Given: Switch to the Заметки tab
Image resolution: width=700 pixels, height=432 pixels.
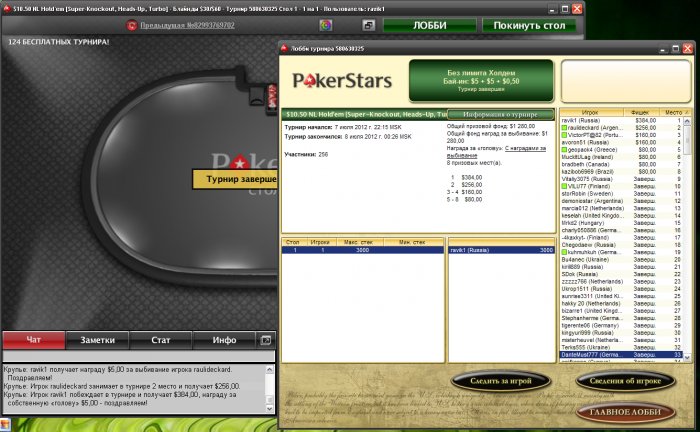Looking at the screenshot, I should (97, 340).
